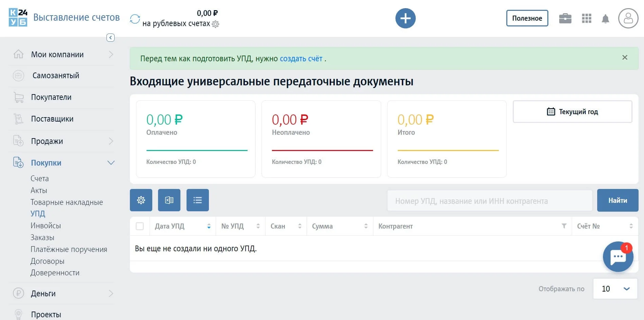
Task: Export УПД list to Excel
Action: tap(169, 200)
